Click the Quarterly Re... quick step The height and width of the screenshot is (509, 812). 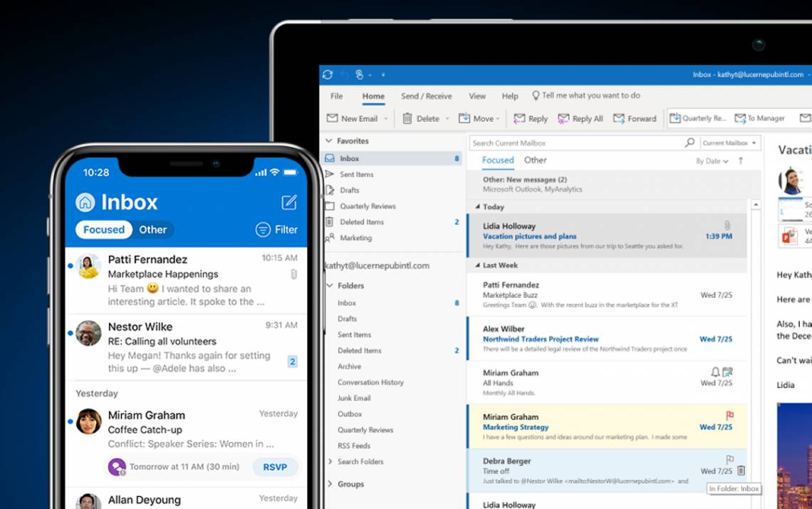pos(697,118)
